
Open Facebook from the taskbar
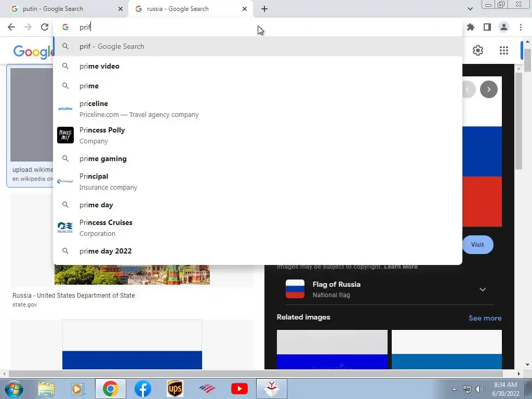pos(143,389)
